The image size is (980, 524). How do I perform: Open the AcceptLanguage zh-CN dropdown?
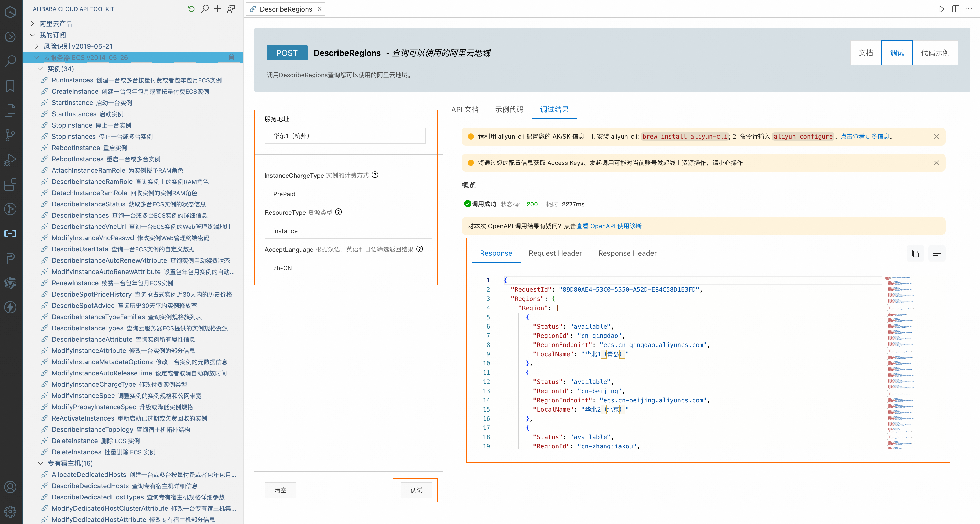pyautogui.click(x=348, y=268)
